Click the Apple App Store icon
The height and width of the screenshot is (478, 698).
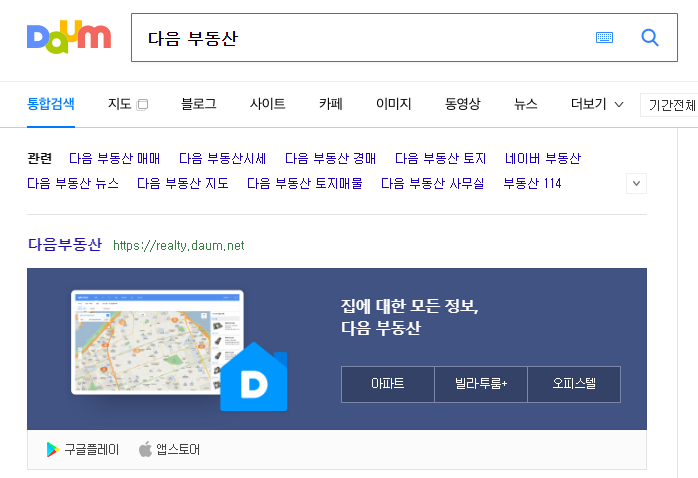point(145,449)
